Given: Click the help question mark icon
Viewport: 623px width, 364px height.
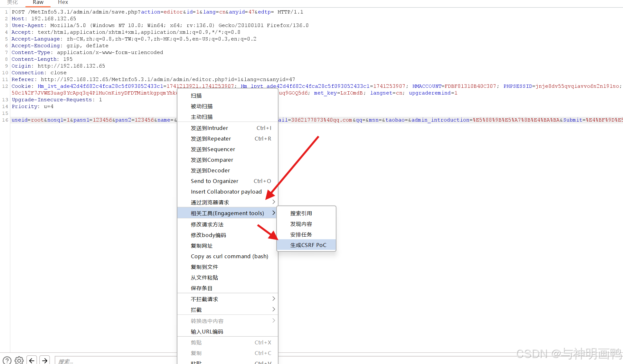Looking at the screenshot, I should coord(7,360).
